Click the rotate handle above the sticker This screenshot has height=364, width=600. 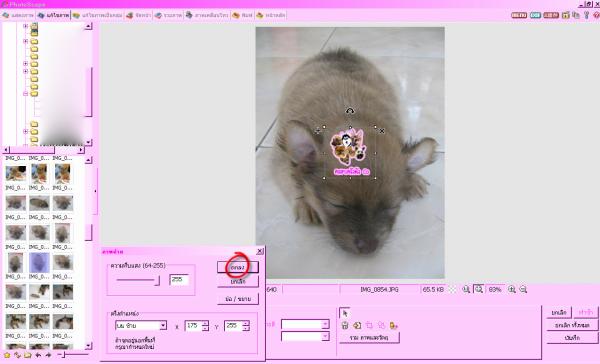coord(350,111)
